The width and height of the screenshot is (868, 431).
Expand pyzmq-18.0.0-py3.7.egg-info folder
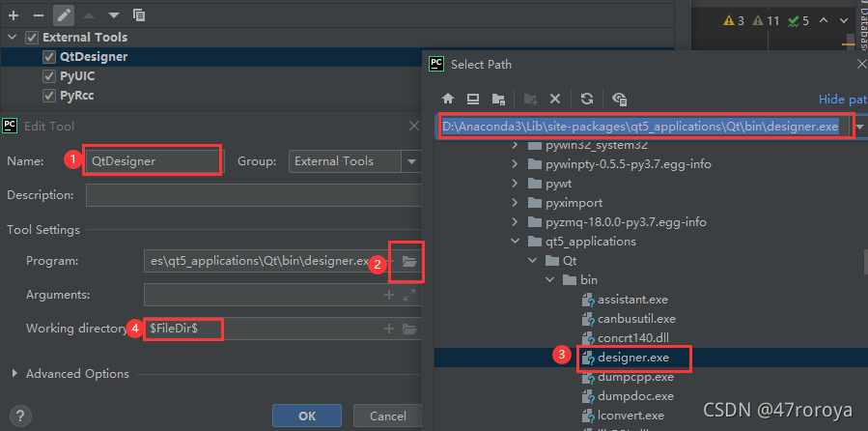coord(516,222)
